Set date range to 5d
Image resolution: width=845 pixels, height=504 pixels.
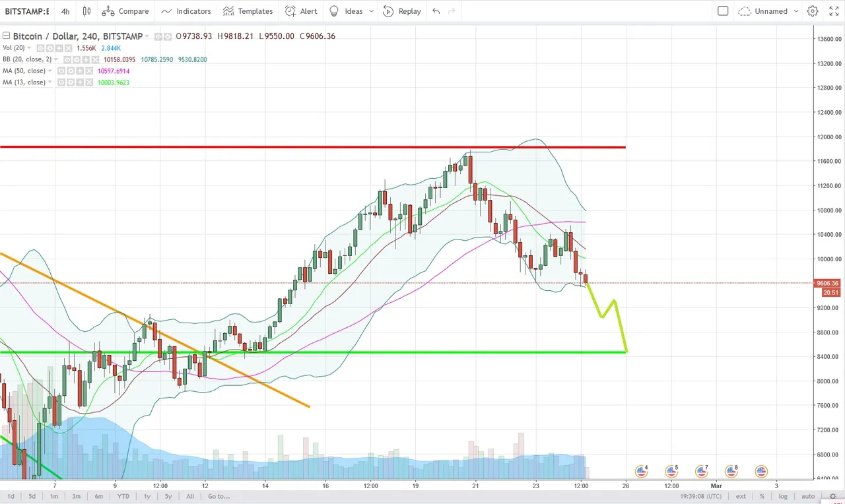pyautogui.click(x=32, y=496)
